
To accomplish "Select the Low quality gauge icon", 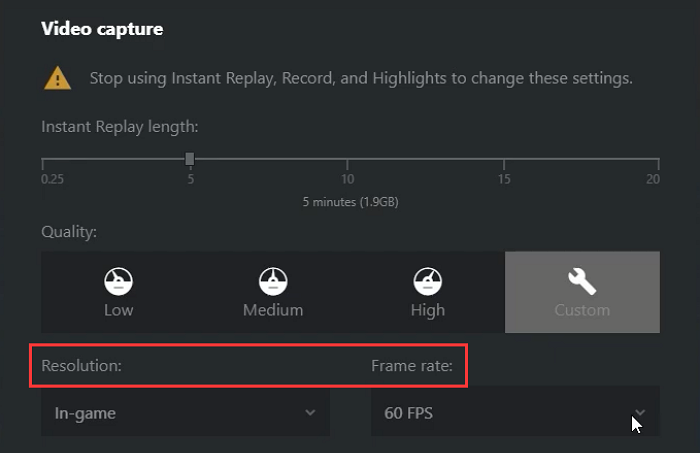I will click(x=119, y=281).
